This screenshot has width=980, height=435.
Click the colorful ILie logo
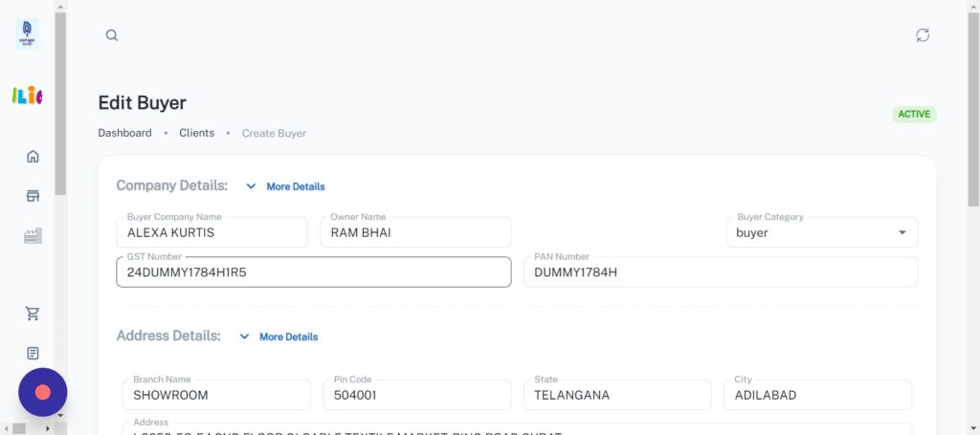(28, 95)
